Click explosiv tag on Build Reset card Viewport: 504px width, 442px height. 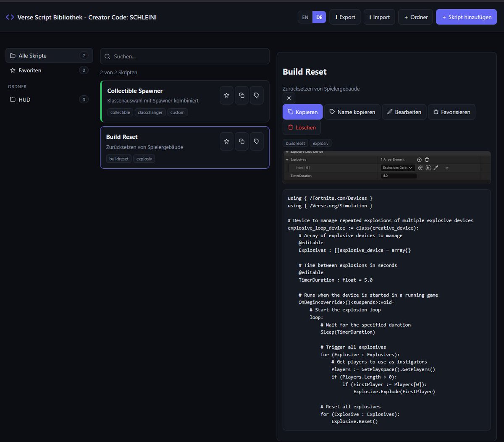[144, 159]
